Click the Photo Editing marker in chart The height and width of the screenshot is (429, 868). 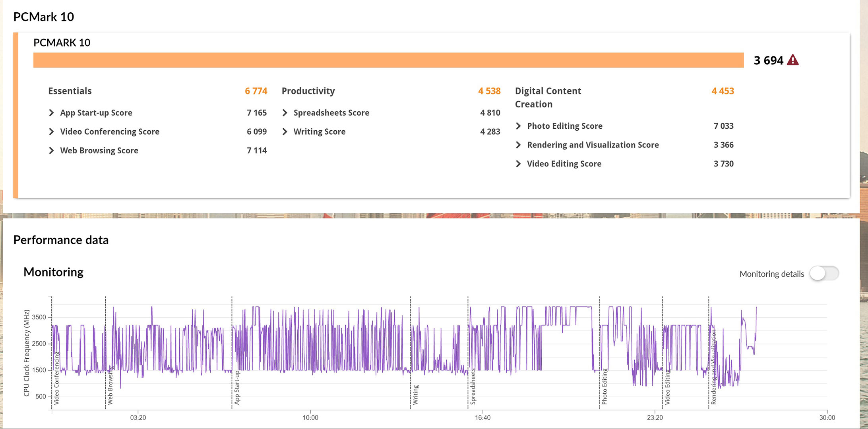tap(604, 386)
